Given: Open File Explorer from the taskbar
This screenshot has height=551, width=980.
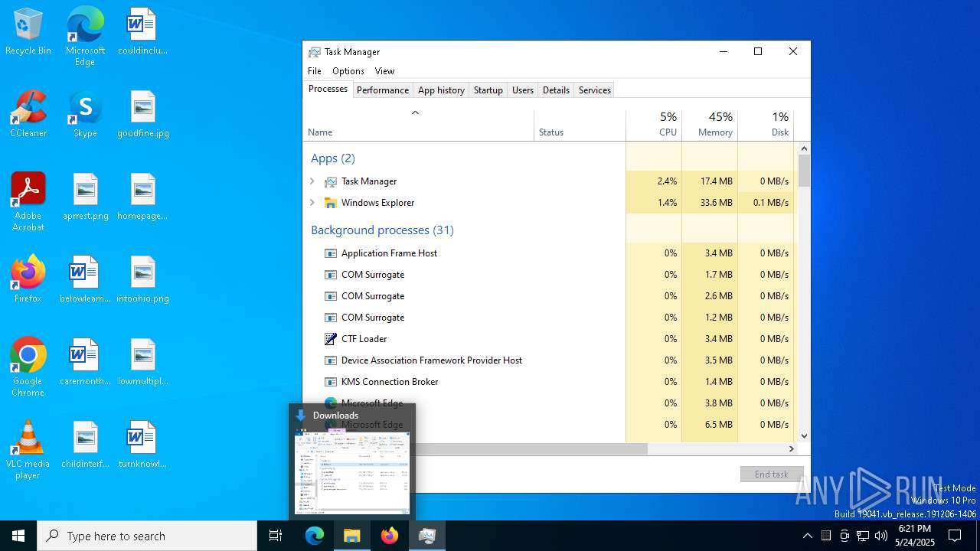Looking at the screenshot, I should 352,536.
